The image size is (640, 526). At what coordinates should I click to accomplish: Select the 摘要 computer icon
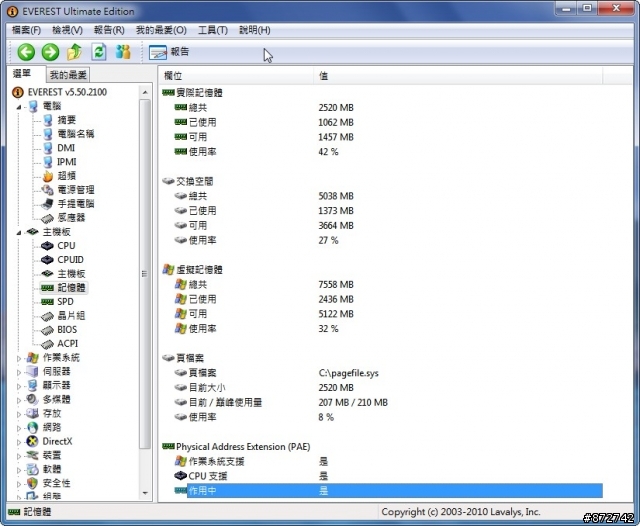point(48,120)
